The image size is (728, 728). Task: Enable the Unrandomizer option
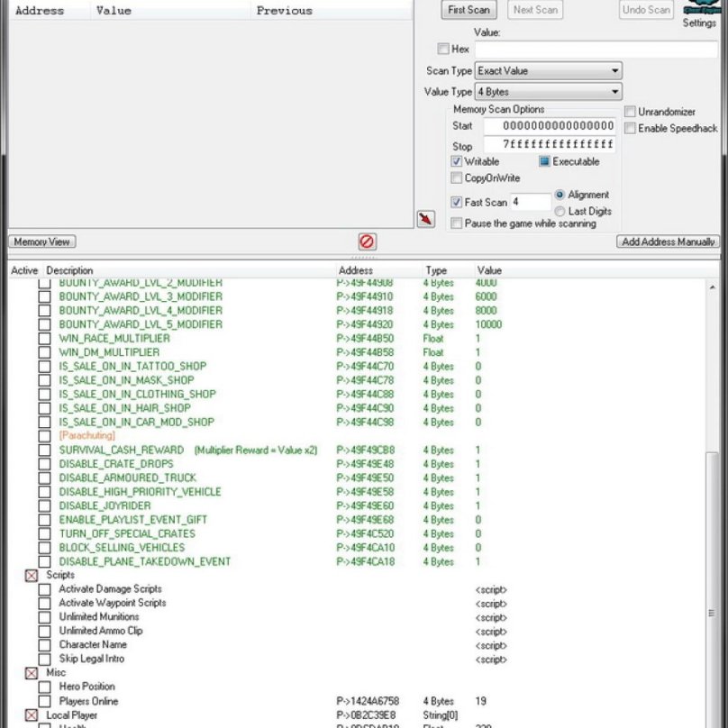[x=630, y=111]
